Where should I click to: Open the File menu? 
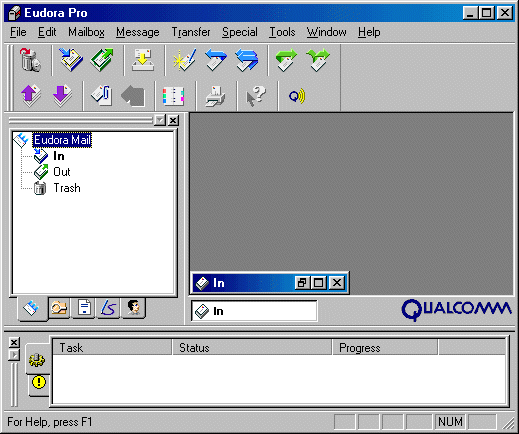tap(18, 32)
